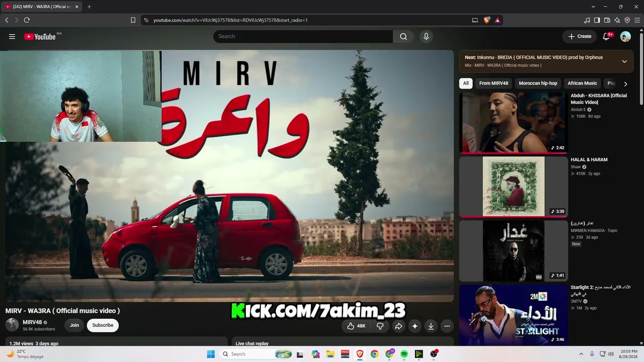Open the Abduh - KHSSARA video title
The height and width of the screenshot is (362, 644).
(x=599, y=99)
